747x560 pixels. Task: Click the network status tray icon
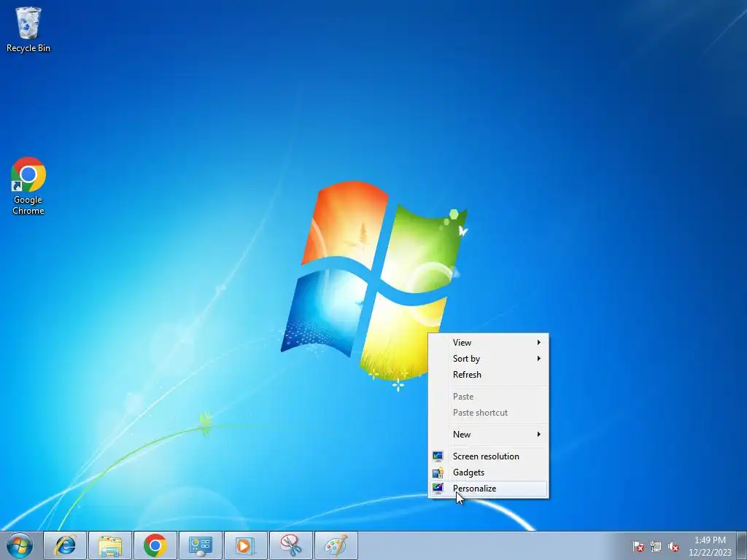click(656, 547)
